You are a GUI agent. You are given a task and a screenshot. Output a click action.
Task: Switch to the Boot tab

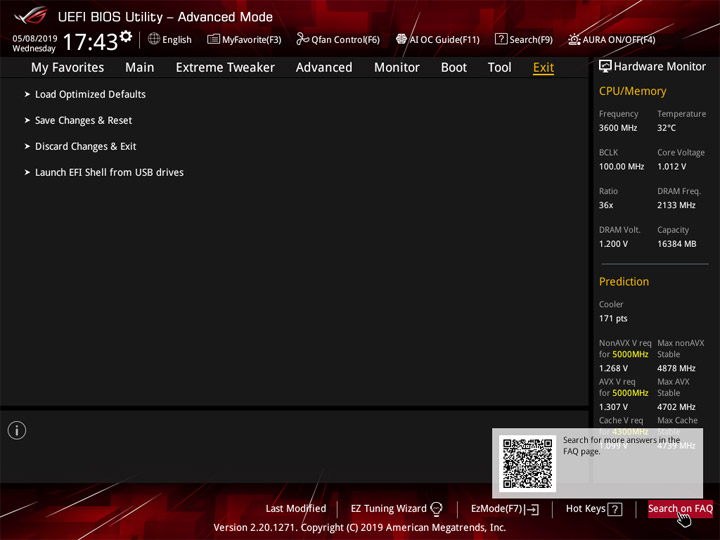click(454, 68)
